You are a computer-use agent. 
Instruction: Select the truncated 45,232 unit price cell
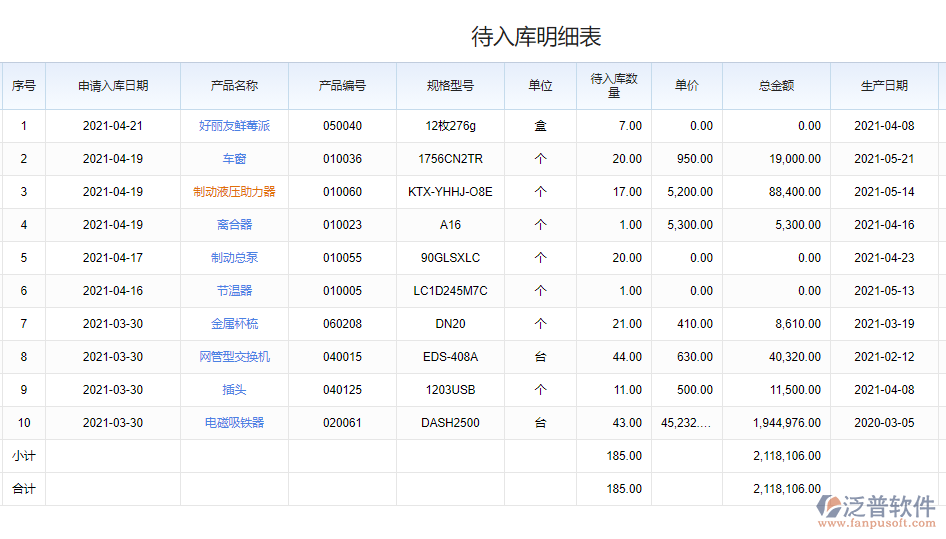click(686, 423)
